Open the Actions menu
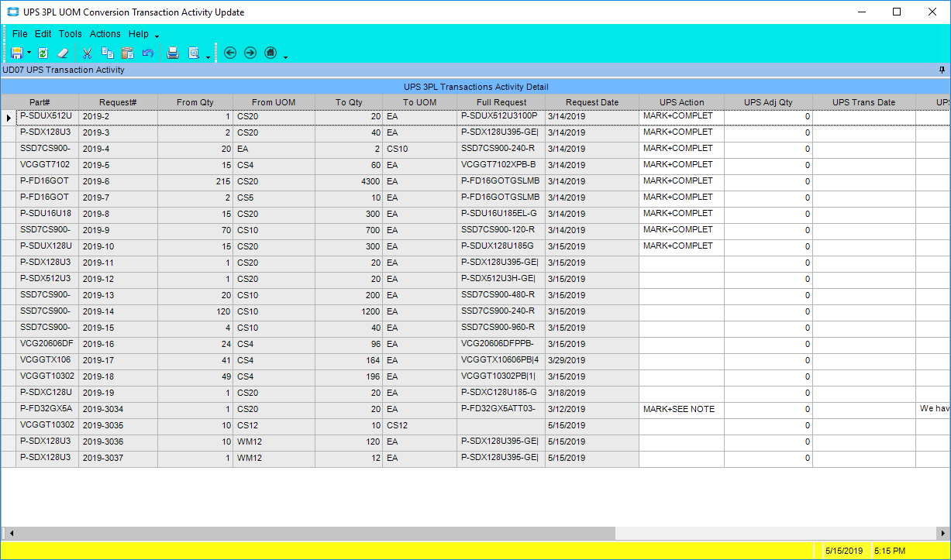Viewport: 951px width, 560px height. click(105, 34)
